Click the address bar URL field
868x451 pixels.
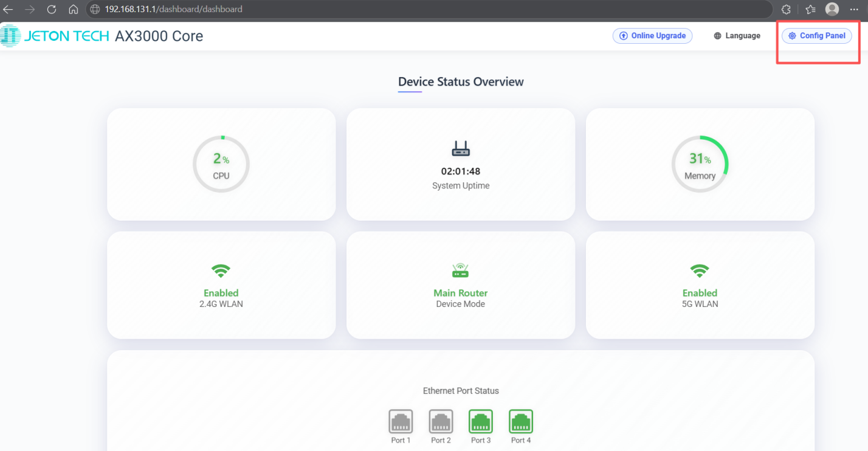pyautogui.click(x=430, y=9)
